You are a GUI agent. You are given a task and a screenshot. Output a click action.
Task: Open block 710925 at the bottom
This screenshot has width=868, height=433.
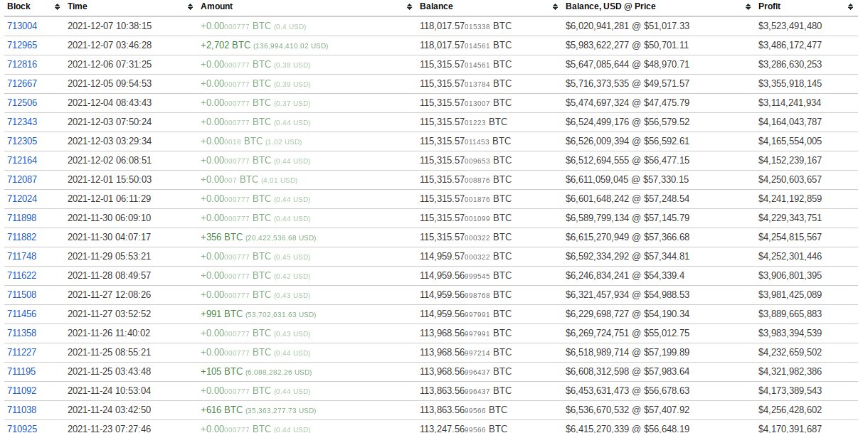[16, 429]
